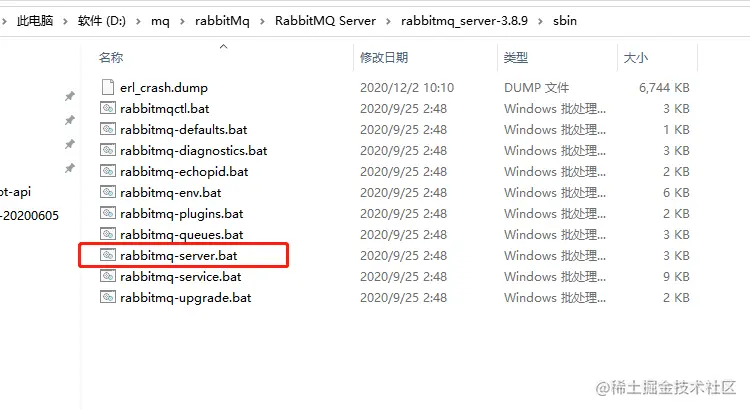
Task: Select the rabbitmq-diagnostics.bat file name
Action: (194, 151)
